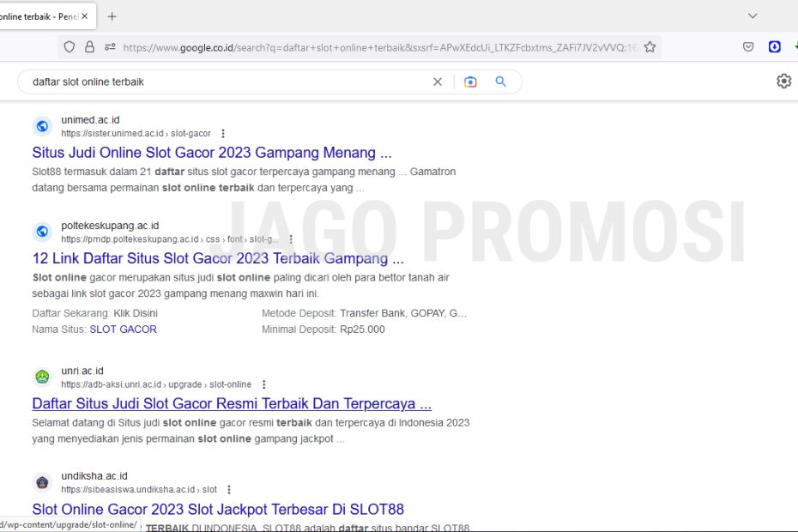
Task: Click Transfer Bank, GOPAY deposit method text
Action: pyautogui.click(x=403, y=313)
